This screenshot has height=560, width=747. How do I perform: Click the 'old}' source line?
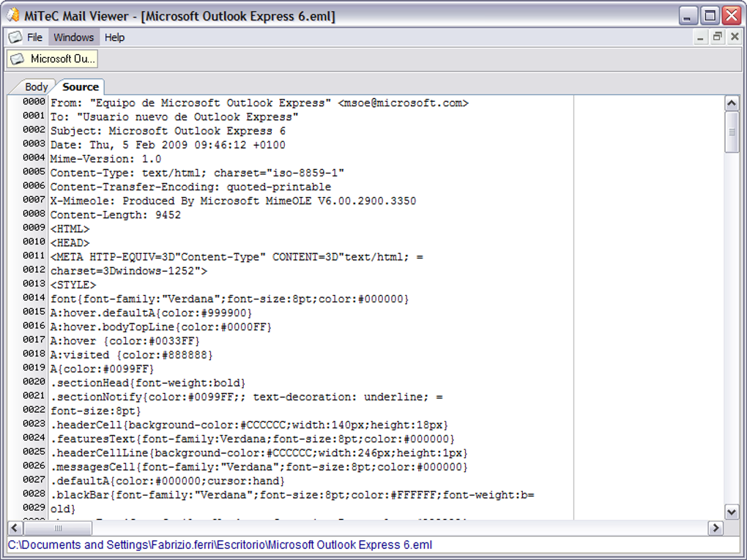click(64, 509)
